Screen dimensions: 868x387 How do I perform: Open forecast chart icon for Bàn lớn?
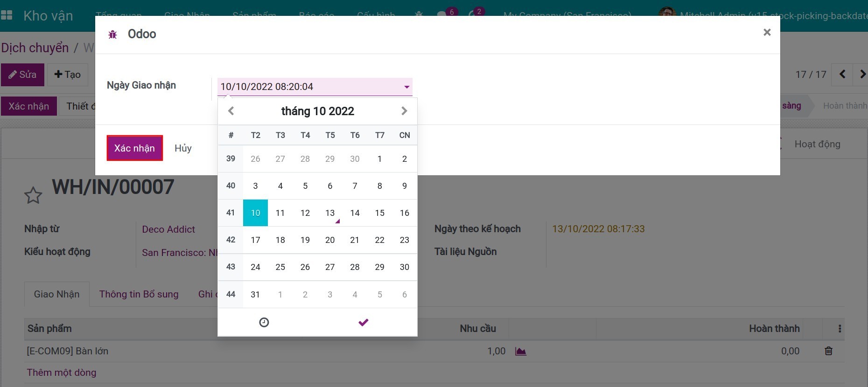(520, 351)
